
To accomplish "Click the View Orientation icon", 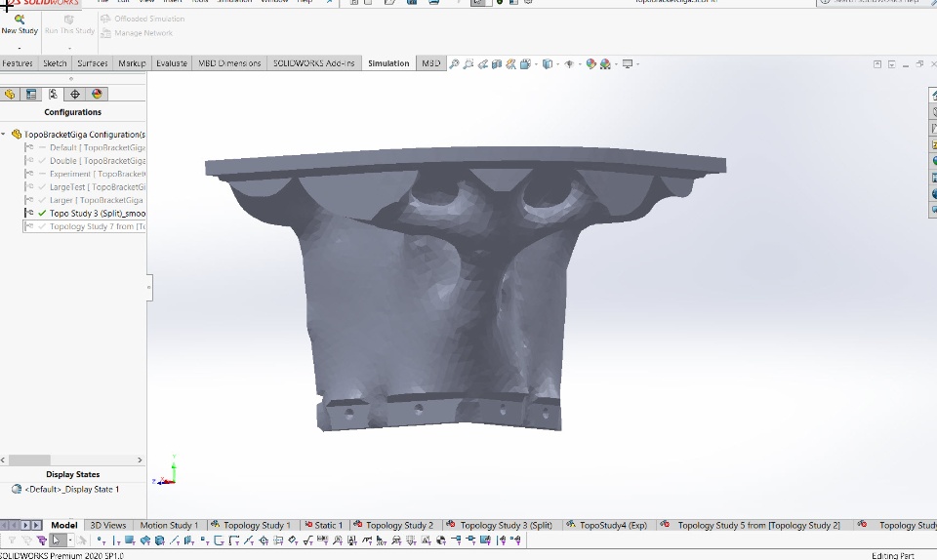I will click(x=525, y=63).
